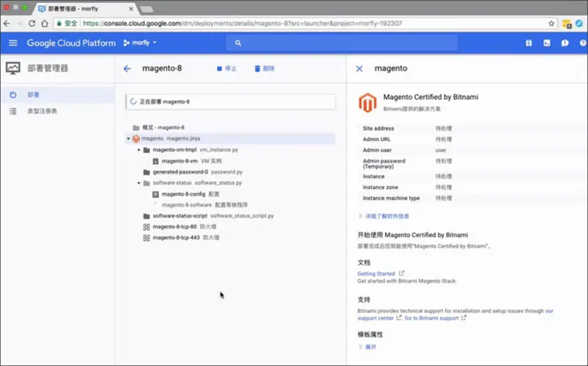Click the Magento logo icon in tree
Image resolution: width=588 pixels, height=366 pixels.
coord(136,139)
